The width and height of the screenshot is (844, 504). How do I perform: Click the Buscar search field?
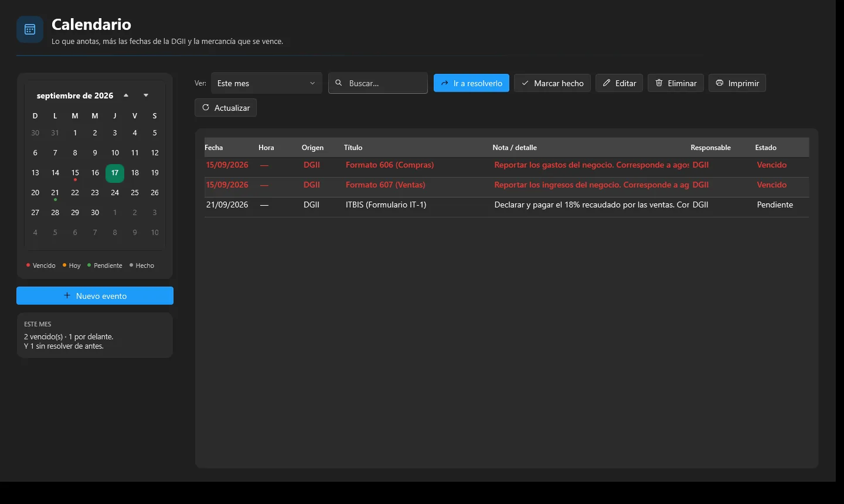[378, 83]
